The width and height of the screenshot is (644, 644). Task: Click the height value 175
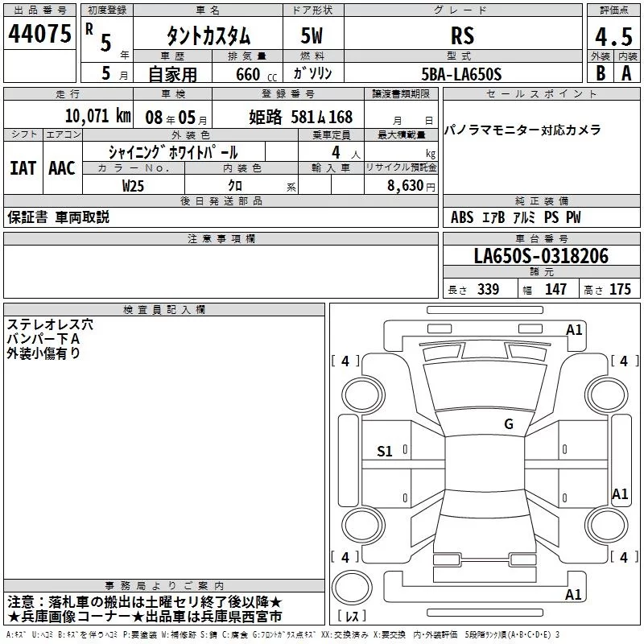pos(620,289)
